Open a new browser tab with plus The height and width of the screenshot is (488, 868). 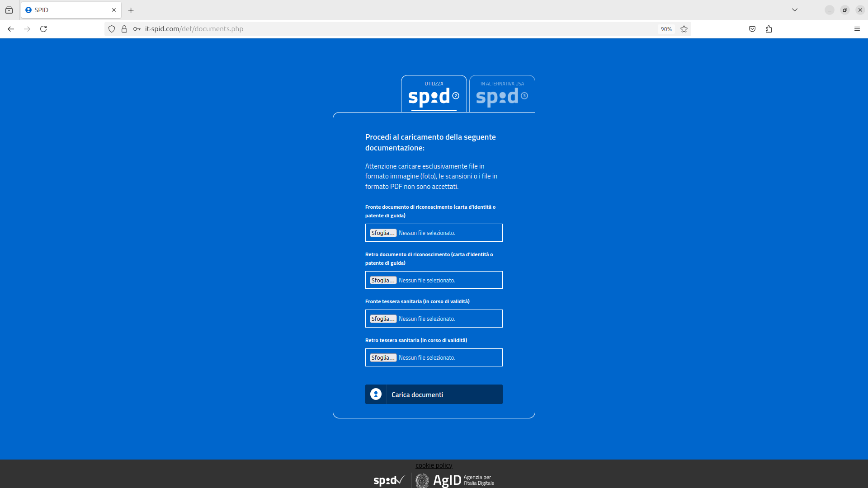[x=131, y=10]
